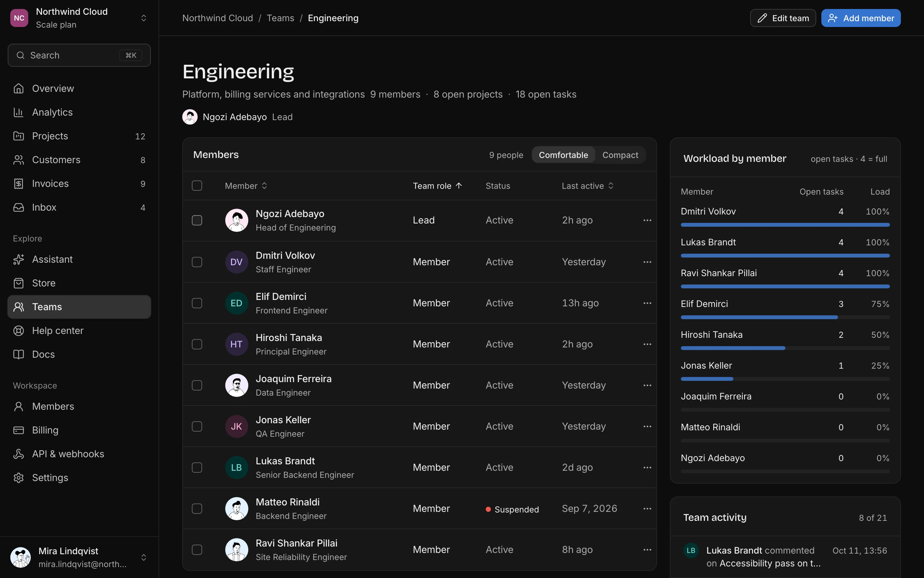
Task: Click the Inbox tray icon
Action: click(18, 207)
